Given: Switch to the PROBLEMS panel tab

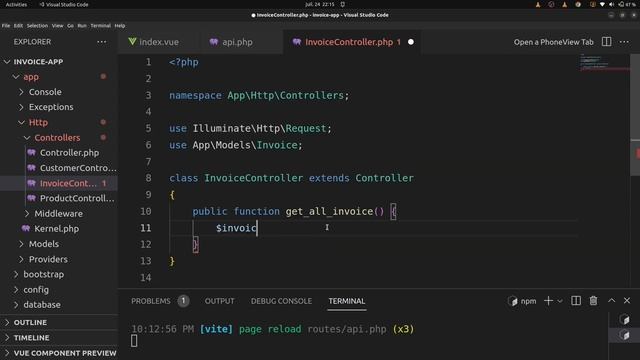Looking at the screenshot, I should pos(151,301).
